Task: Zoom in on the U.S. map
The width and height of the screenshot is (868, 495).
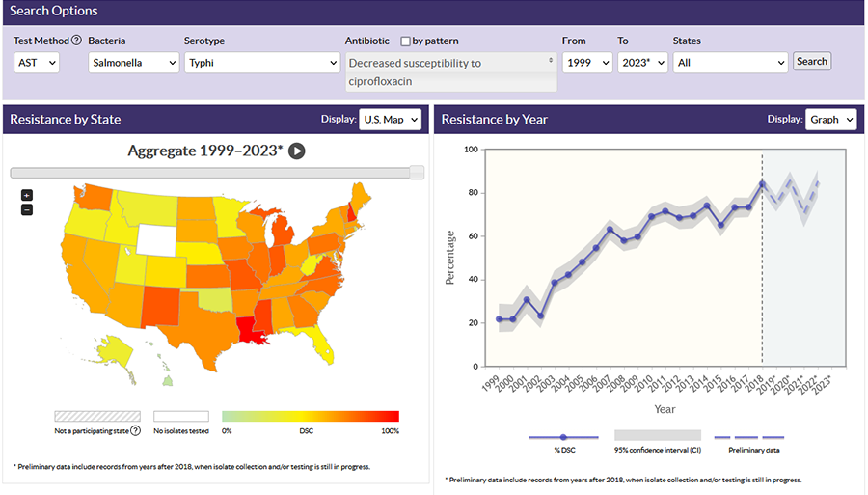Action: [27, 195]
